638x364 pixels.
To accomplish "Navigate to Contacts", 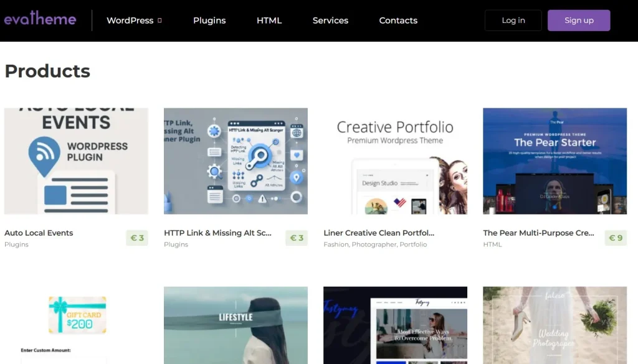I will click(x=398, y=21).
